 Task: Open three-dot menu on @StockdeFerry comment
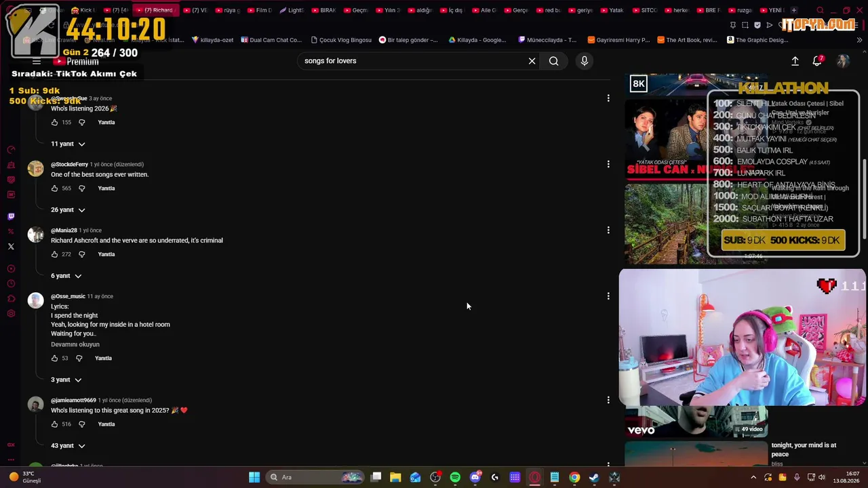pos(608,164)
